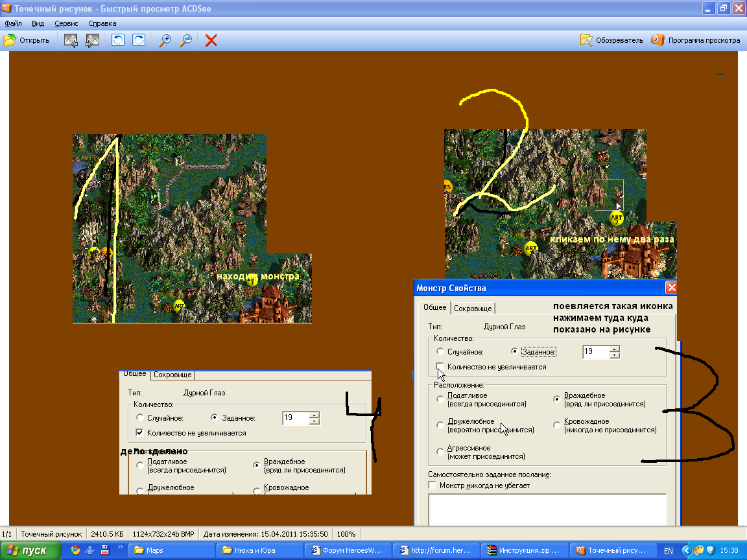Launch Программа просмотра full viewer
The image size is (747, 560).
coord(696,40)
